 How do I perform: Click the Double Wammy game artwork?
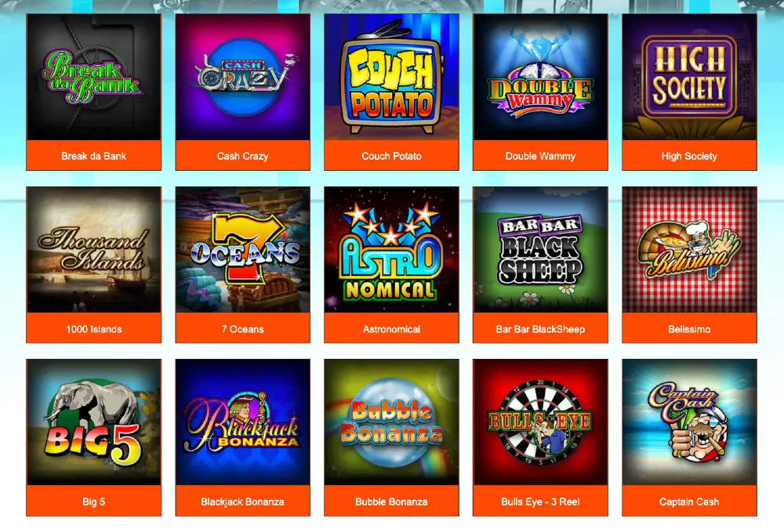[x=540, y=78]
